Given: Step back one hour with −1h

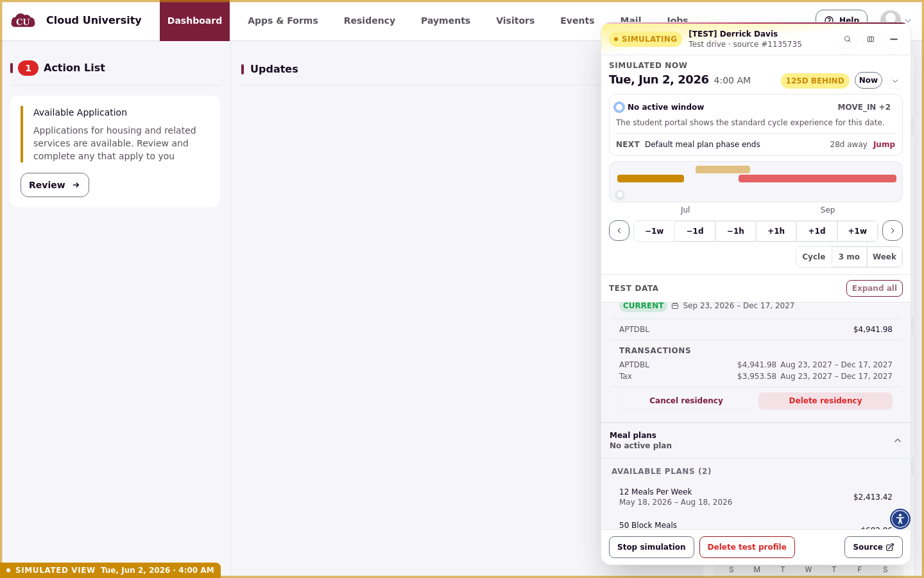Looking at the screenshot, I should pyautogui.click(x=735, y=231).
